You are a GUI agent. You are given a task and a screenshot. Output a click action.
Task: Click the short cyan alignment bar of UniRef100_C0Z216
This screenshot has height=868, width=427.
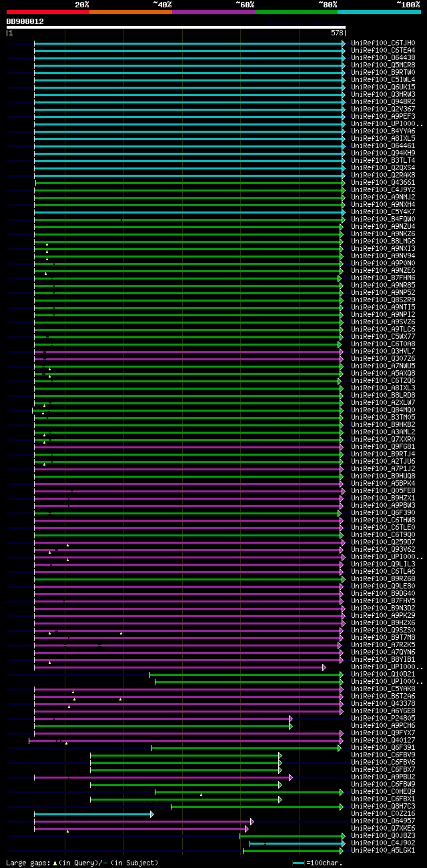pos(93,814)
